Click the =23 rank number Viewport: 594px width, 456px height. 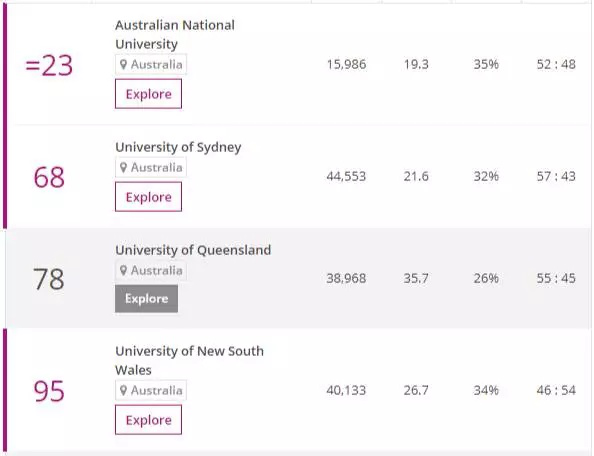49,66
